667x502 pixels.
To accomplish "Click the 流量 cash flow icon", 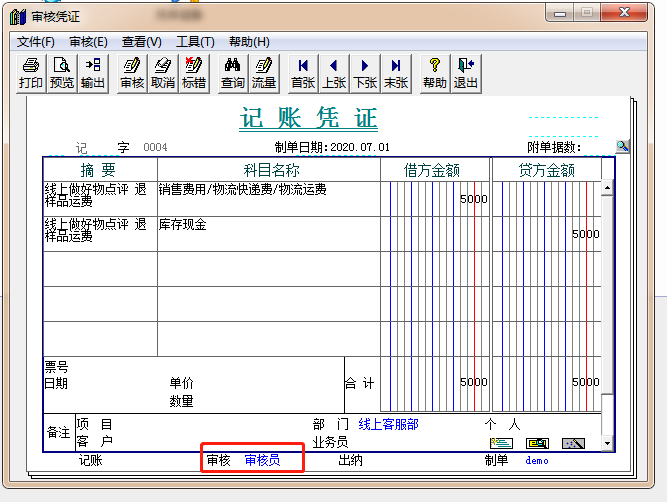I will click(264, 73).
